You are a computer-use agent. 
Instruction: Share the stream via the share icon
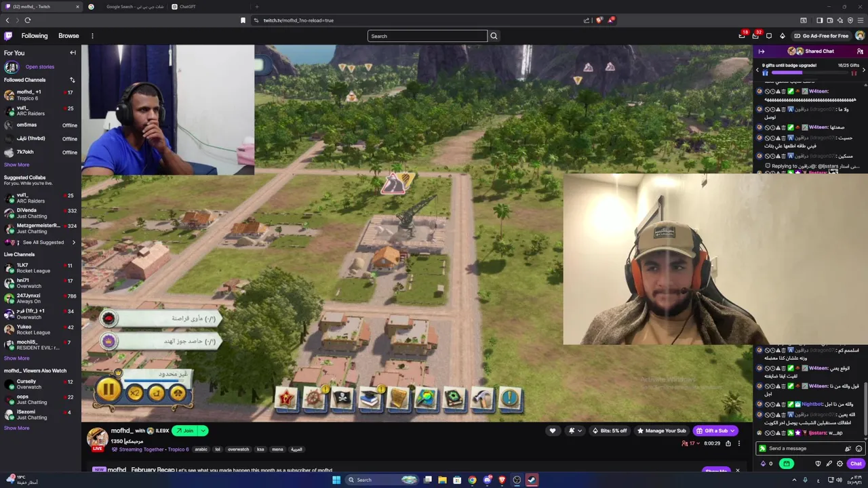pos(728,444)
